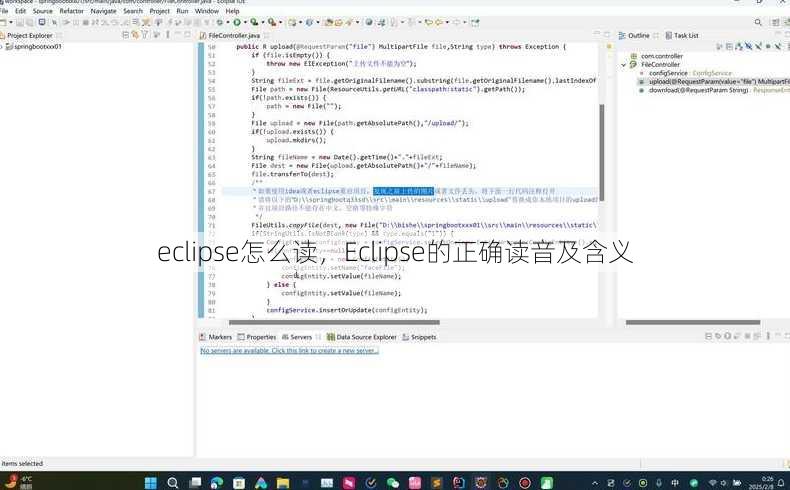790x490 pixels.
Task: Click the green Run toolbar button
Action: (237, 22)
